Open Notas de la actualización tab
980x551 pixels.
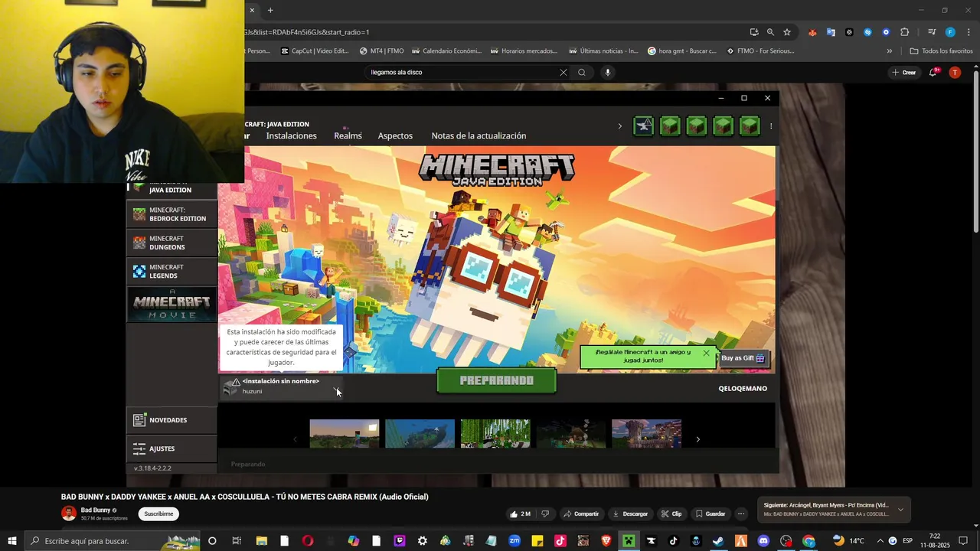click(479, 135)
